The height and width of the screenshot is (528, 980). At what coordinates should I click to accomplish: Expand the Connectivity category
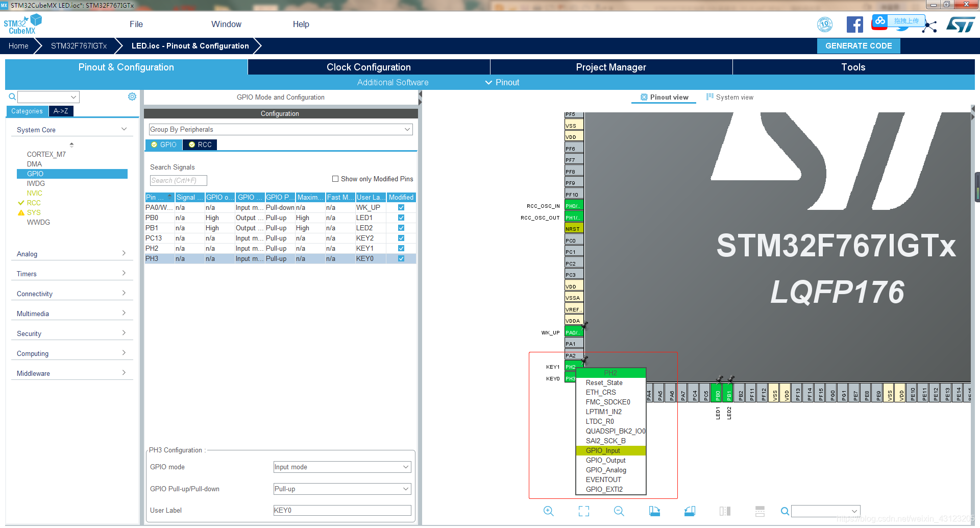point(71,294)
